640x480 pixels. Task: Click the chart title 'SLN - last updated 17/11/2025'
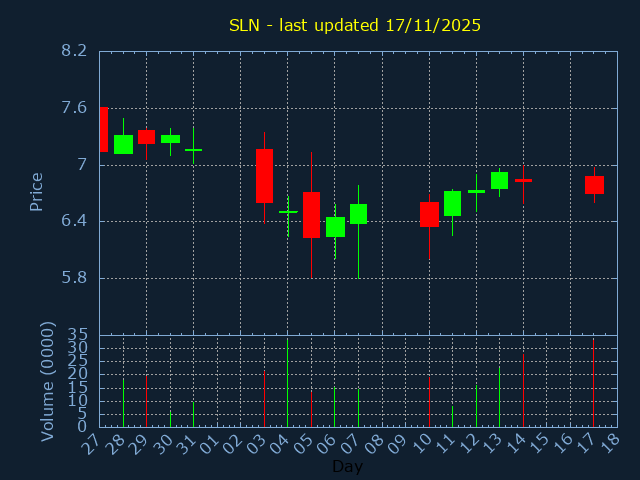click(355, 25)
